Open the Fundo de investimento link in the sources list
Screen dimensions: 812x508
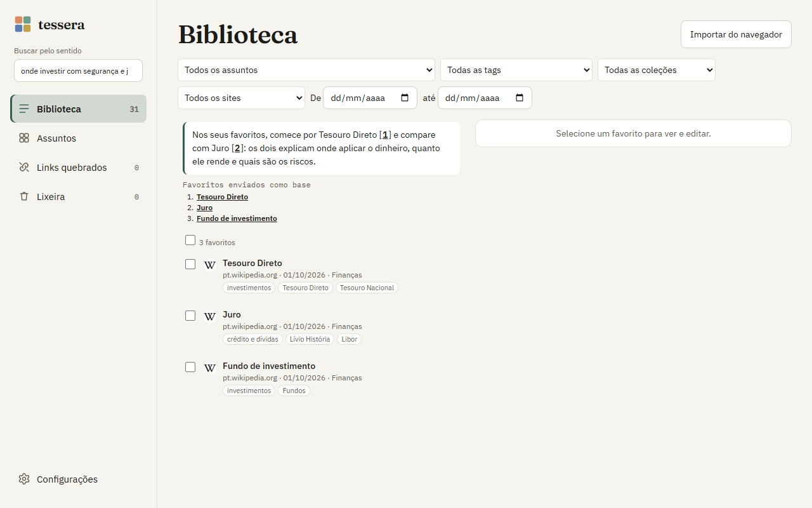[x=237, y=218]
